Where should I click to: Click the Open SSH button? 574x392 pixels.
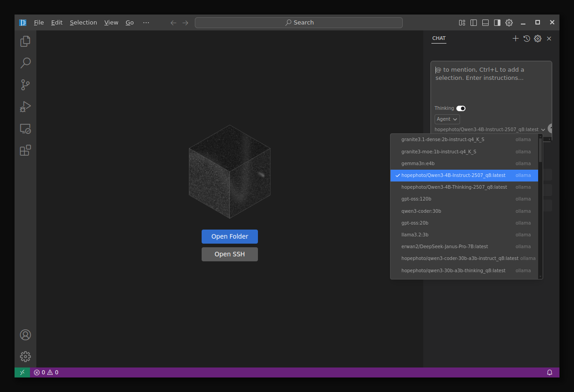click(230, 254)
